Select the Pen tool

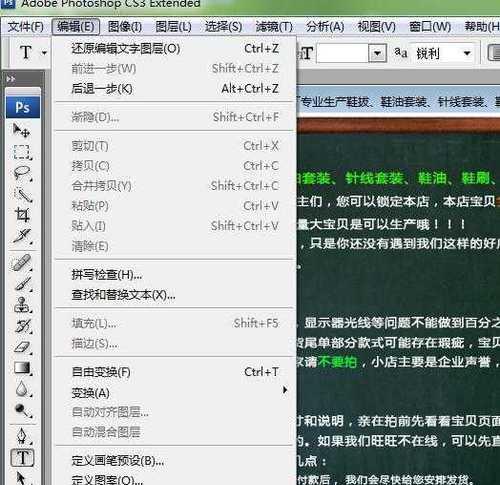pyautogui.click(x=22, y=436)
